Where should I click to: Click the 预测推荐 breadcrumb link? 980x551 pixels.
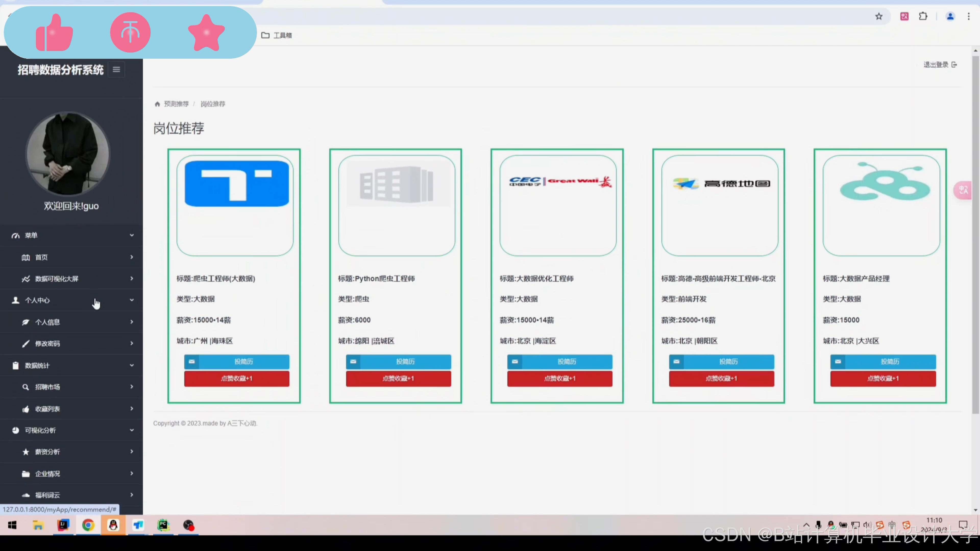pyautogui.click(x=176, y=104)
